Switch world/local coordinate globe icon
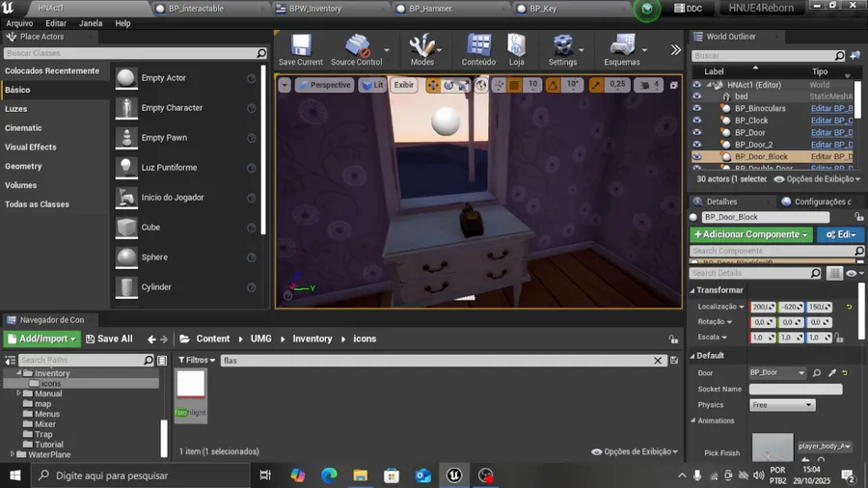 481,85
